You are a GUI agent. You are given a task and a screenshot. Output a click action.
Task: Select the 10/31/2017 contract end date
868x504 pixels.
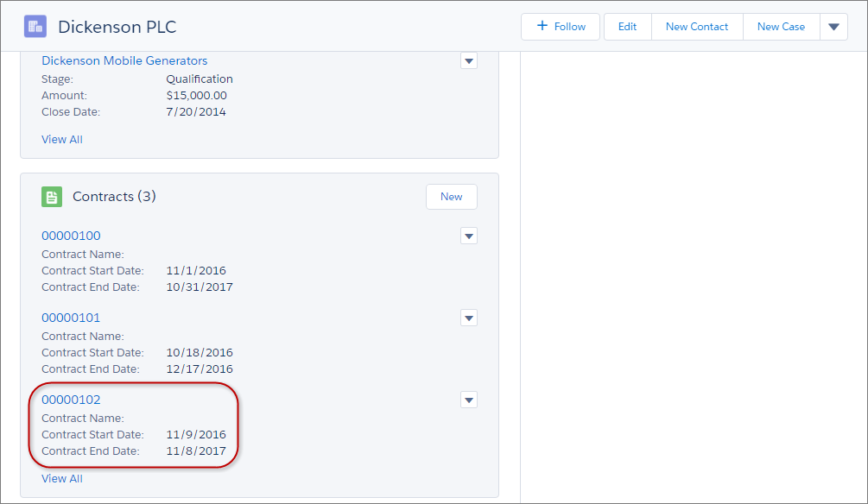click(200, 287)
